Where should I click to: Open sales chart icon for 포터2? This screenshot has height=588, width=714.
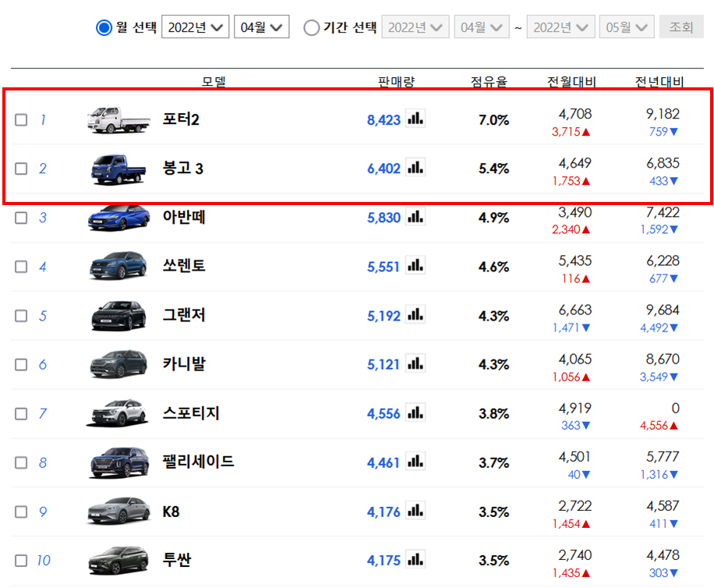coord(415,119)
